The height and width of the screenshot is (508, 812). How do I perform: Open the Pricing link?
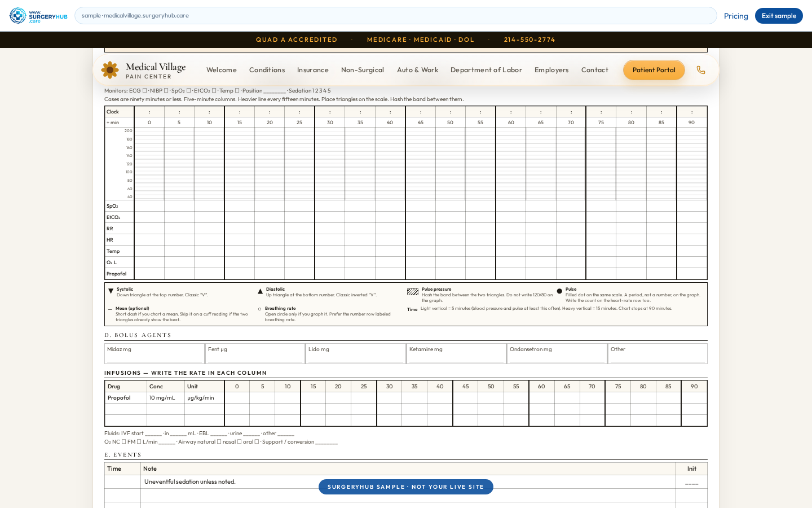point(736,16)
